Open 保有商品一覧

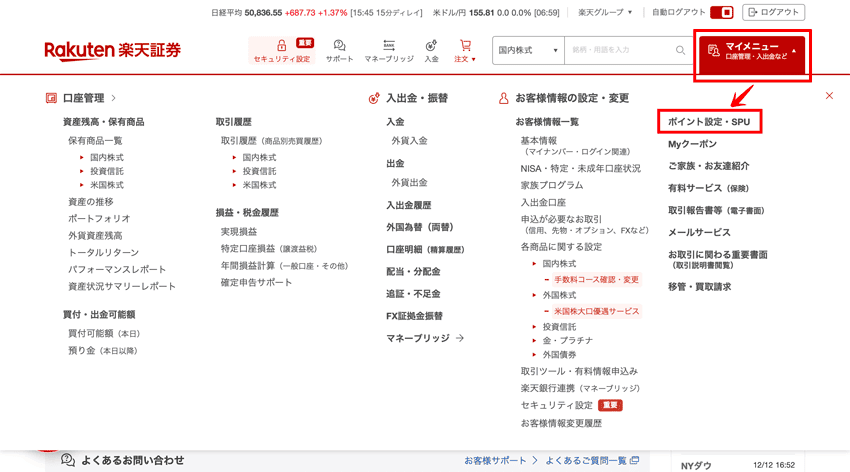pos(95,141)
